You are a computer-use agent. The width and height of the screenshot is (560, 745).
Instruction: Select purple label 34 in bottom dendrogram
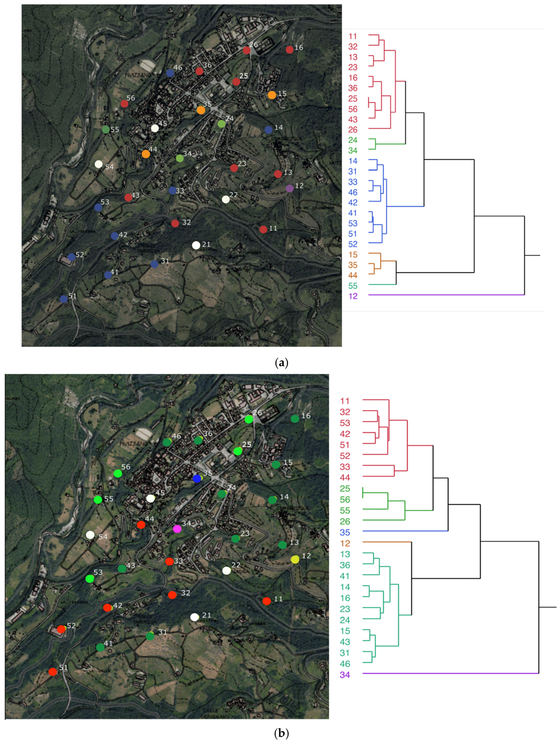click(345, 675)
